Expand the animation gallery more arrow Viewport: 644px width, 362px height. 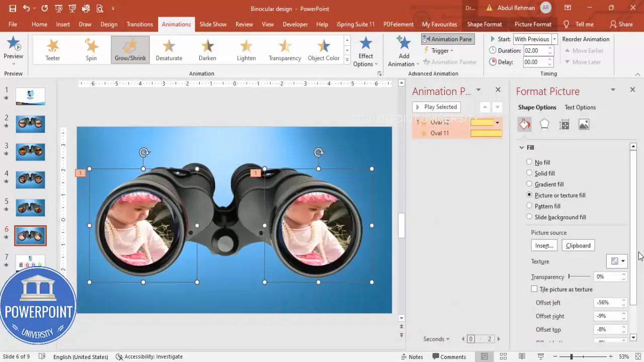pyautogui.click(x=347, y=60)
